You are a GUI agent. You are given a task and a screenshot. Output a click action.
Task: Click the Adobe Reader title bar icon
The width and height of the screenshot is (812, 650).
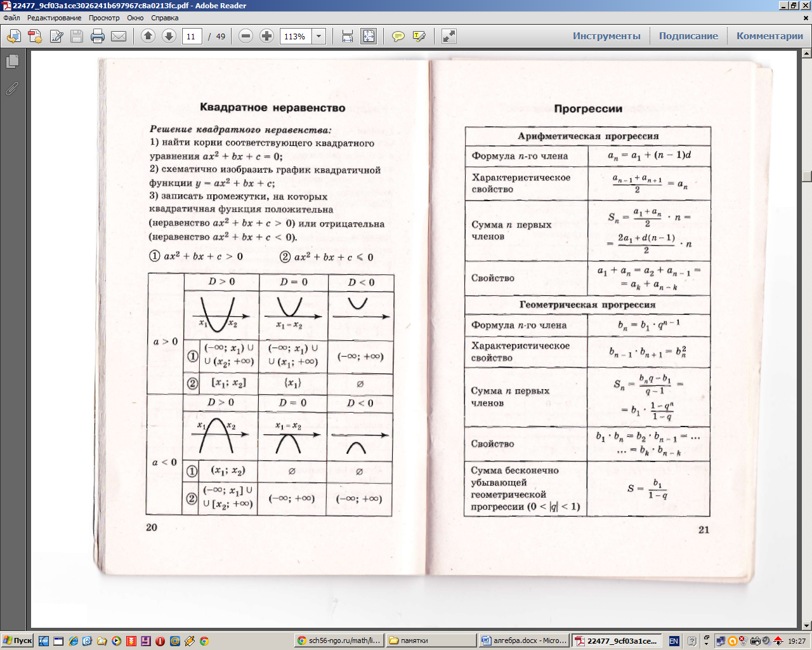pos(6,6)
